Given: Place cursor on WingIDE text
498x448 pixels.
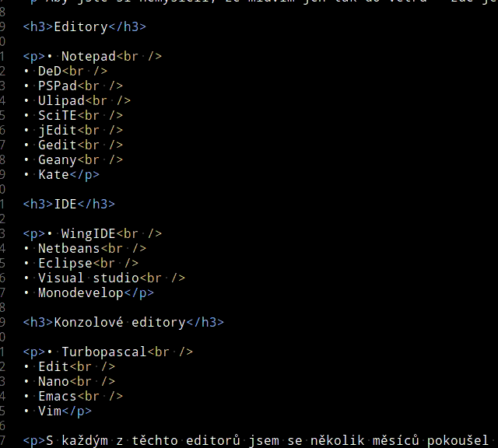Looking at the screenshot, I should 88,233.
